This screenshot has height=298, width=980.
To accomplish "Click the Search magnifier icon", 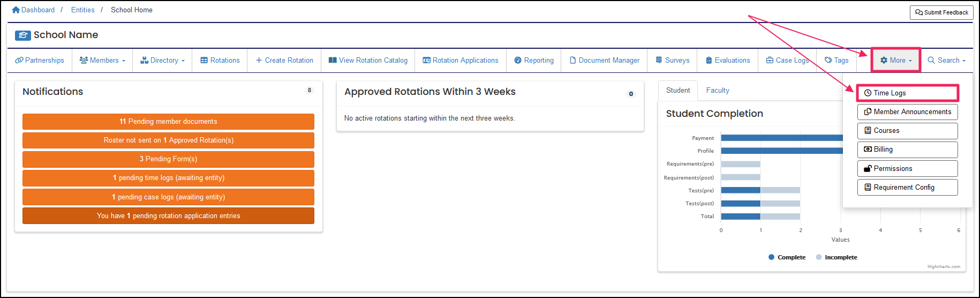I will [x=931, y=60].
